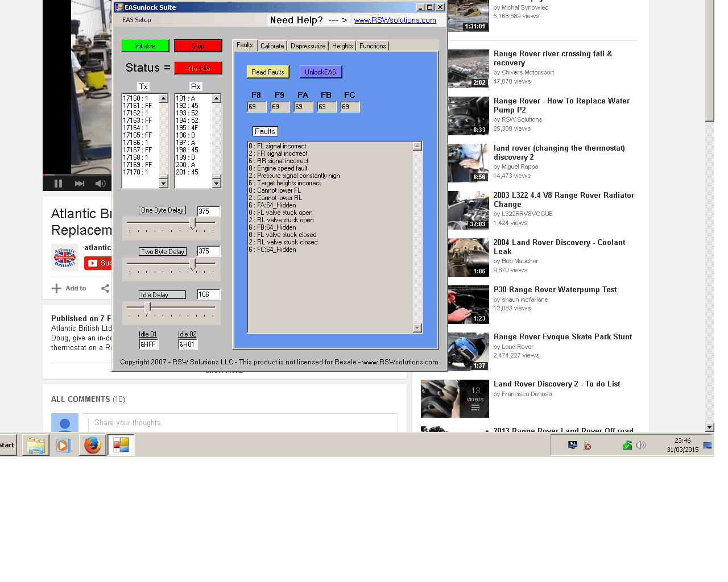Click the Atlantic British channel logo
This screenshot has height=582, width=728.
point(65,257)
